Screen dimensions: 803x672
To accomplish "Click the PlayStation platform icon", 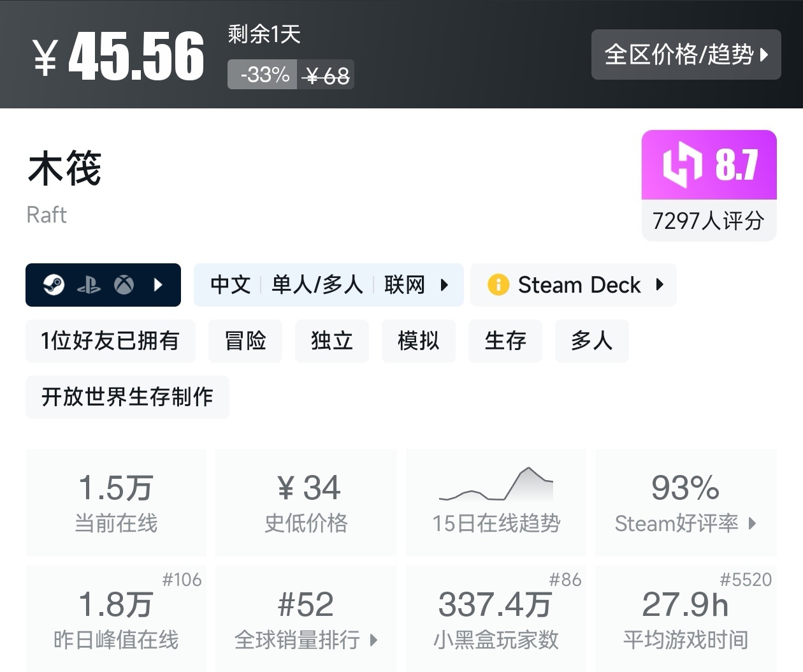I will (89, 285).
